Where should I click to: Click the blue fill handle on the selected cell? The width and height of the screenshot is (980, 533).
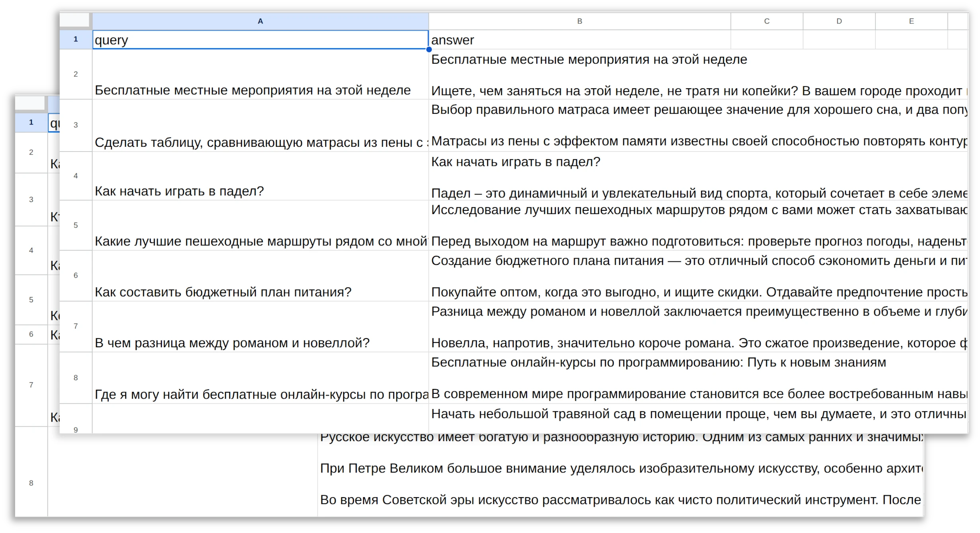[429, 49]
